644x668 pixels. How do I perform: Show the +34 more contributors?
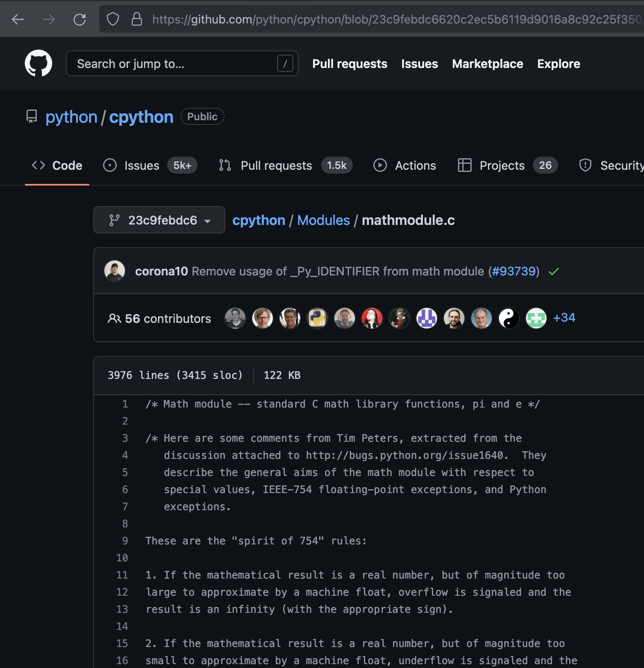[x=564, y=318]
